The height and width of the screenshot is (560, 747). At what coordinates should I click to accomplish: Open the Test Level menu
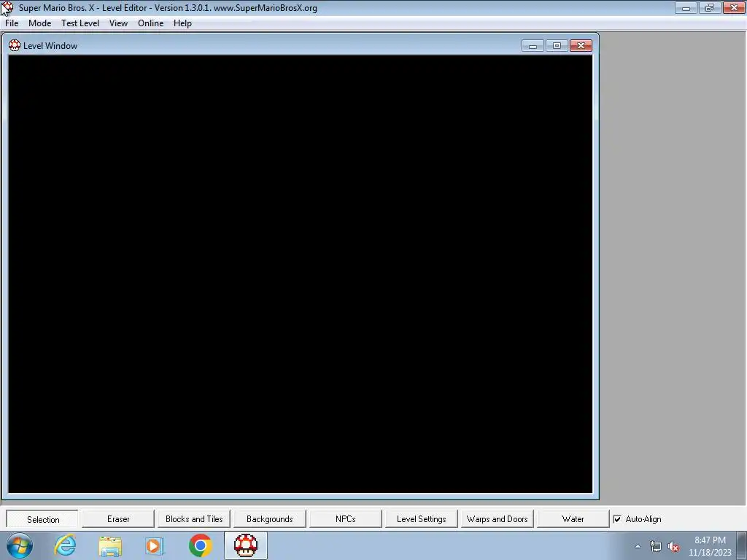80,23
